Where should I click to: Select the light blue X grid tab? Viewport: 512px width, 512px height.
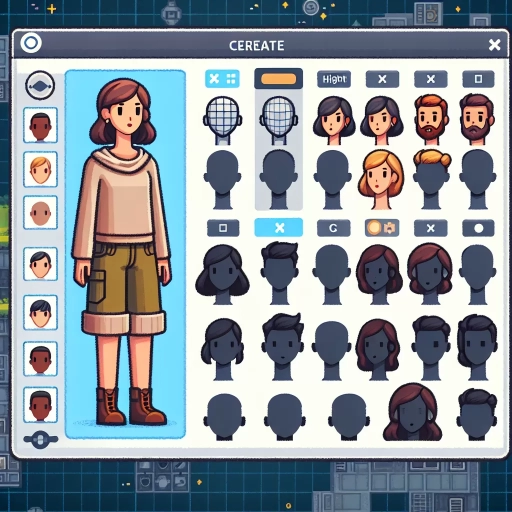coord(222,79)
